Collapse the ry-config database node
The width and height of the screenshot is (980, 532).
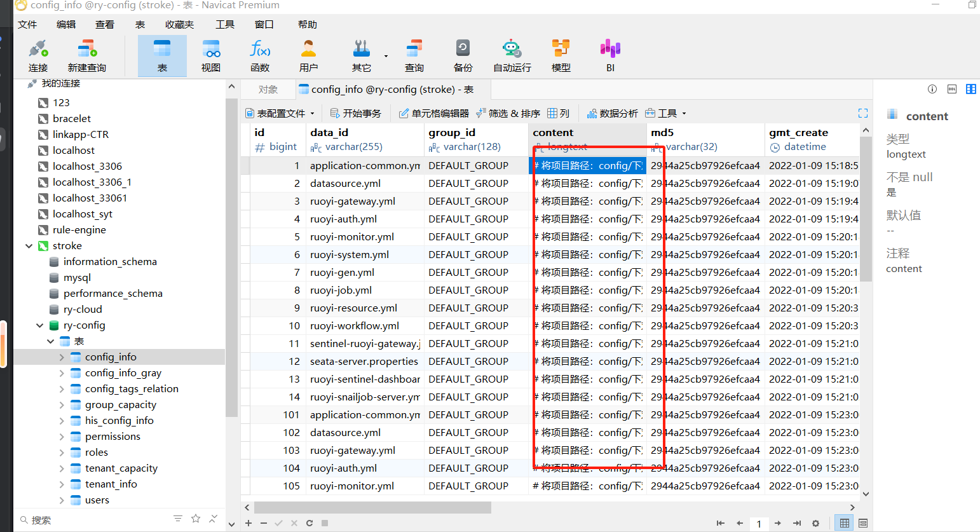click(x=39, y=325)
